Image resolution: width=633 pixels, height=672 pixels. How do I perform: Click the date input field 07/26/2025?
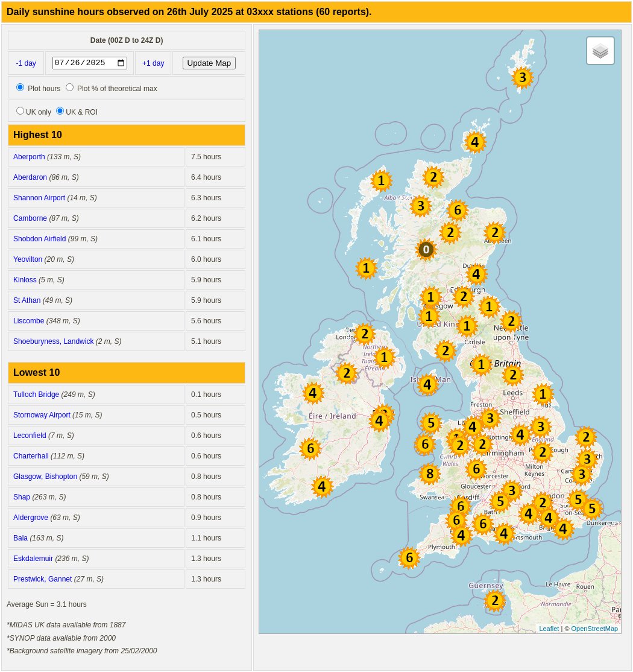[x=89, y=63]
